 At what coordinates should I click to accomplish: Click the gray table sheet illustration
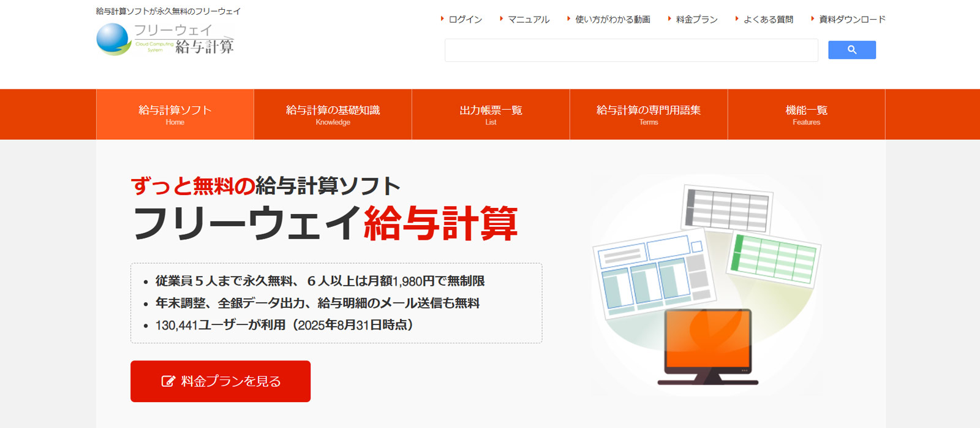pyautogui.click(x=726, y=208)
